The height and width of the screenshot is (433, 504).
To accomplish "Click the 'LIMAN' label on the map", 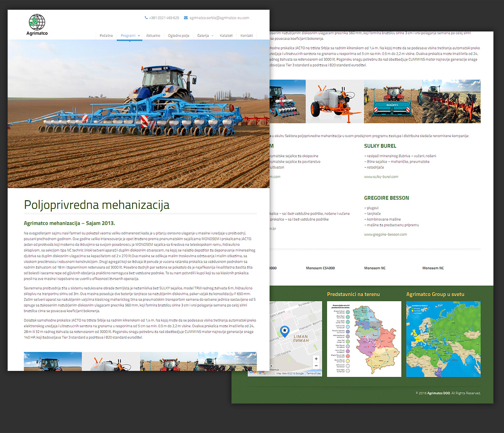I will pyautogui.click(x=300, y=336).
